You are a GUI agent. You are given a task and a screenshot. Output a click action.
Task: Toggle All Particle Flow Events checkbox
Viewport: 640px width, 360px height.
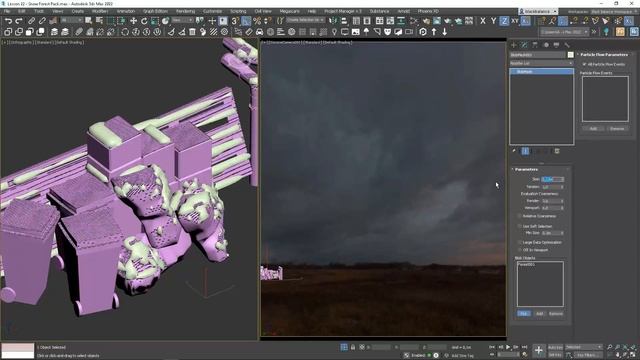[x=584, y=64]
